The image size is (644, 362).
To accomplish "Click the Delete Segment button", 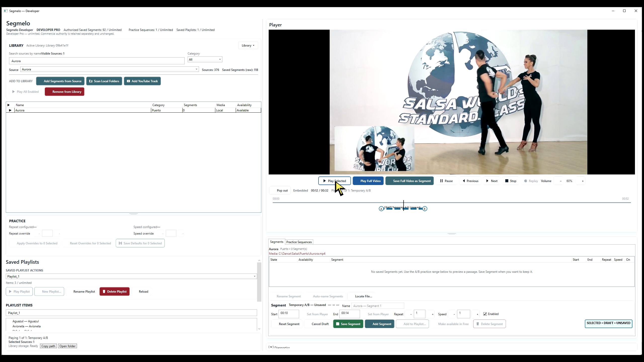I will pos(489,324).
